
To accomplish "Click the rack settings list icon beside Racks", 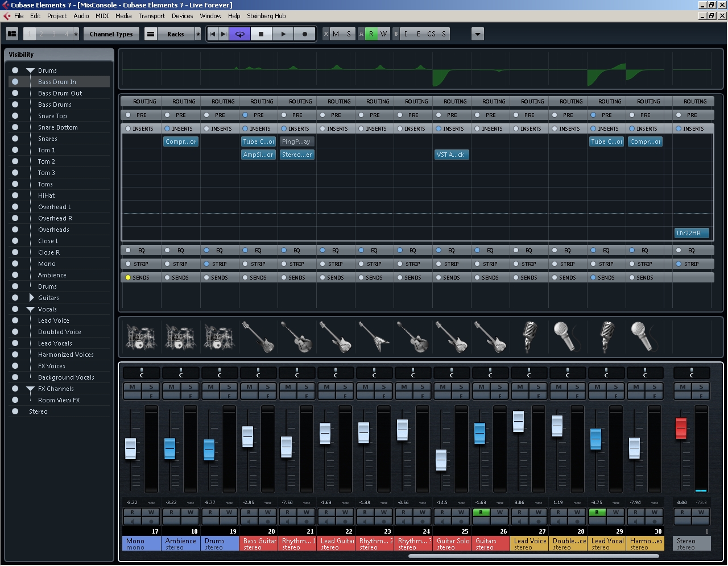I will (x=151, y=34).
